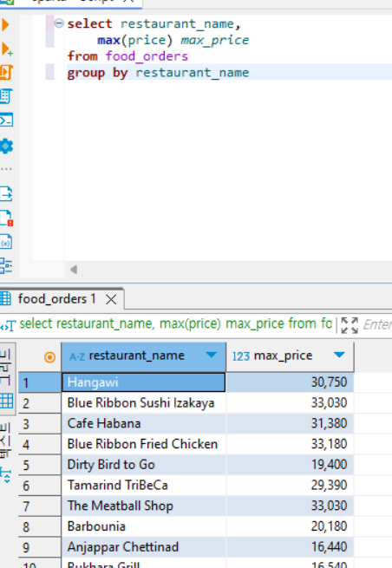
Task: Select the Dirty Bird to Go cell
Action: (143, 465)
